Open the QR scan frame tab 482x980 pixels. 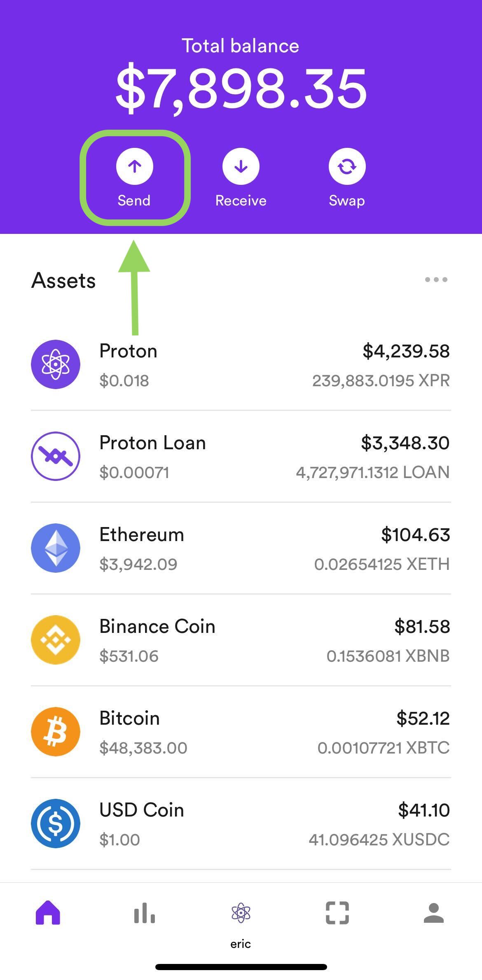tap(337, 912)
